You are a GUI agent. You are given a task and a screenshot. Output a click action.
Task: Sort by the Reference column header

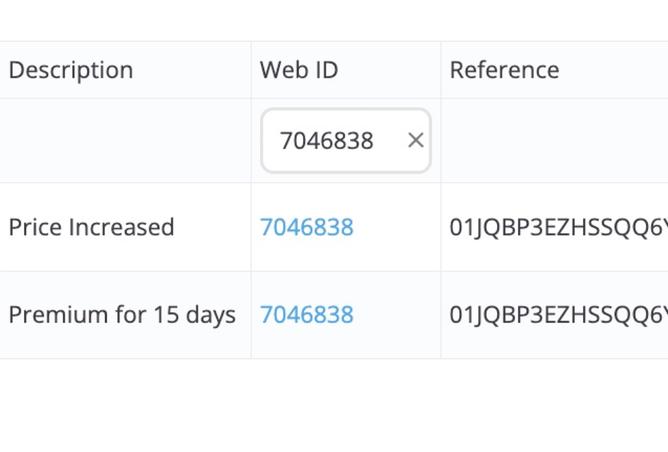(504, 70)
